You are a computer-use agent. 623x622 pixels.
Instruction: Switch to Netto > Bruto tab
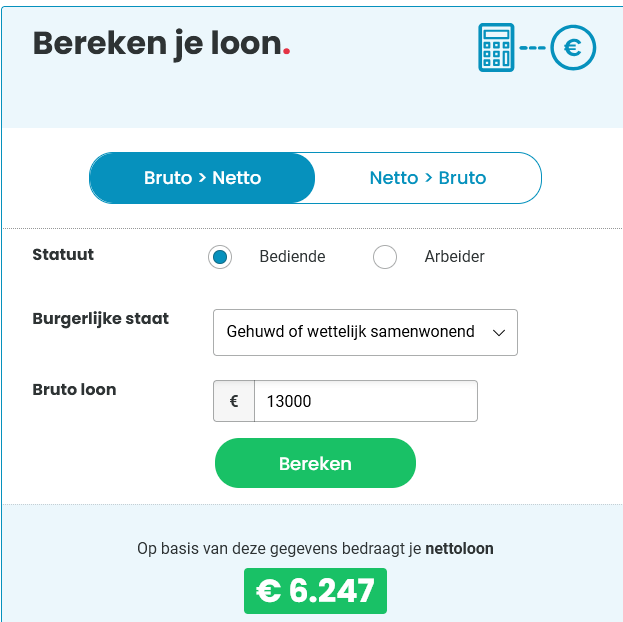(x=428, y=178)
